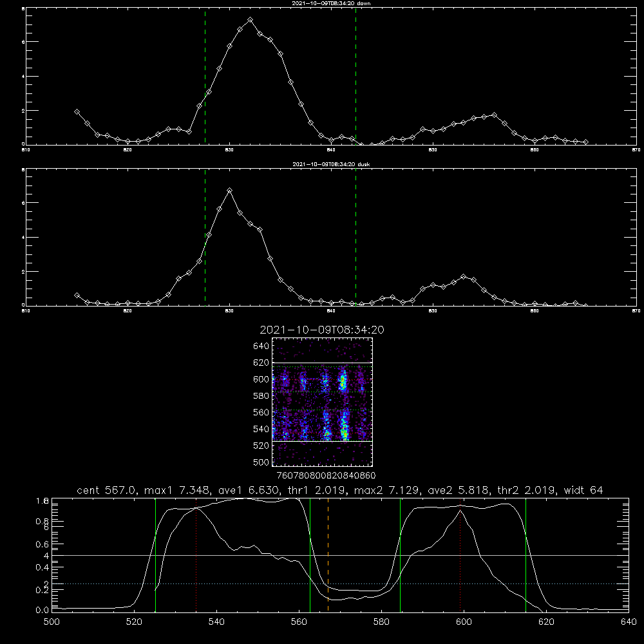Click the "2021-10-09T08:34:20 dusk" plot title

pyautogui.click(x=331, y=164)
